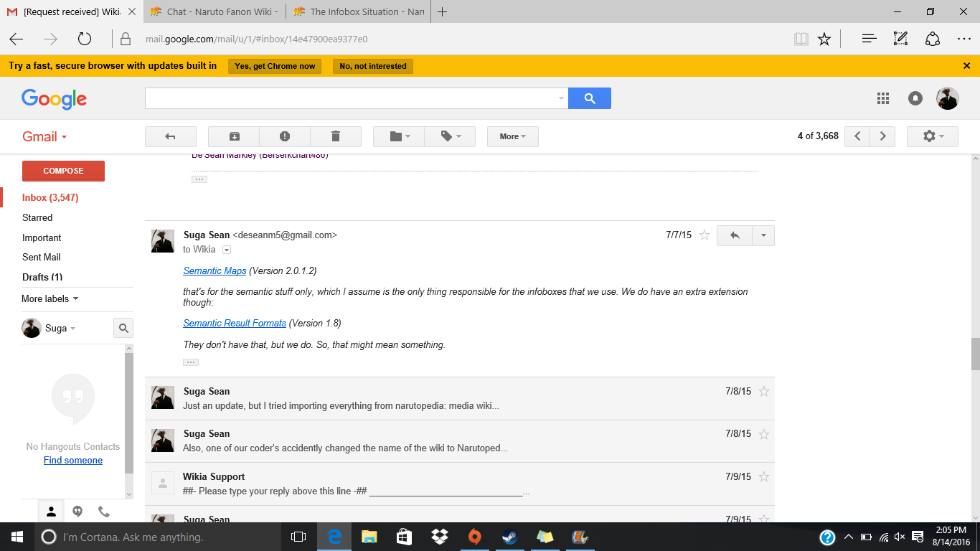The height and width of the screenshot is (551, 980).
Task: Open the More actions dropdown
Action: point(513,136)
